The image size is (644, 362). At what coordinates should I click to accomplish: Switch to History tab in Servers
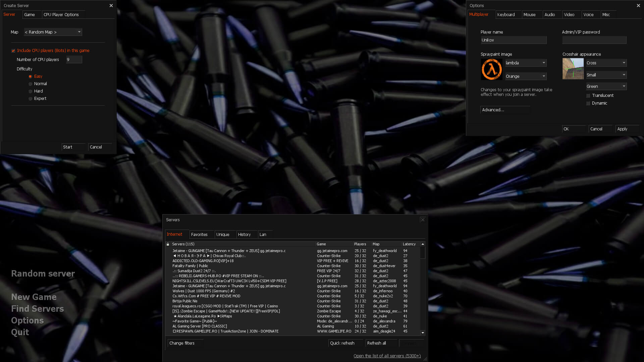[247, 234]
